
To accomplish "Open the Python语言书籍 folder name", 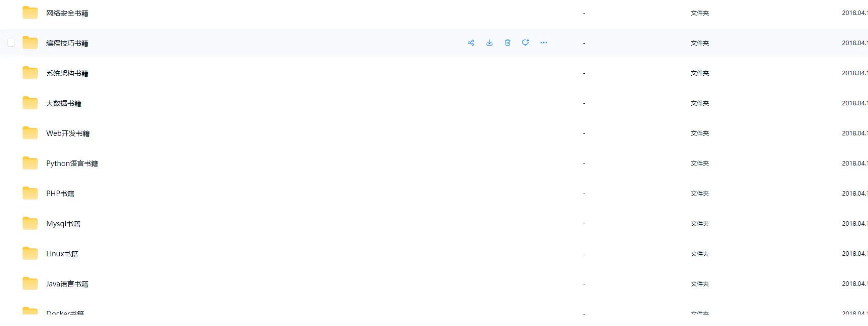I will [72, 164].
